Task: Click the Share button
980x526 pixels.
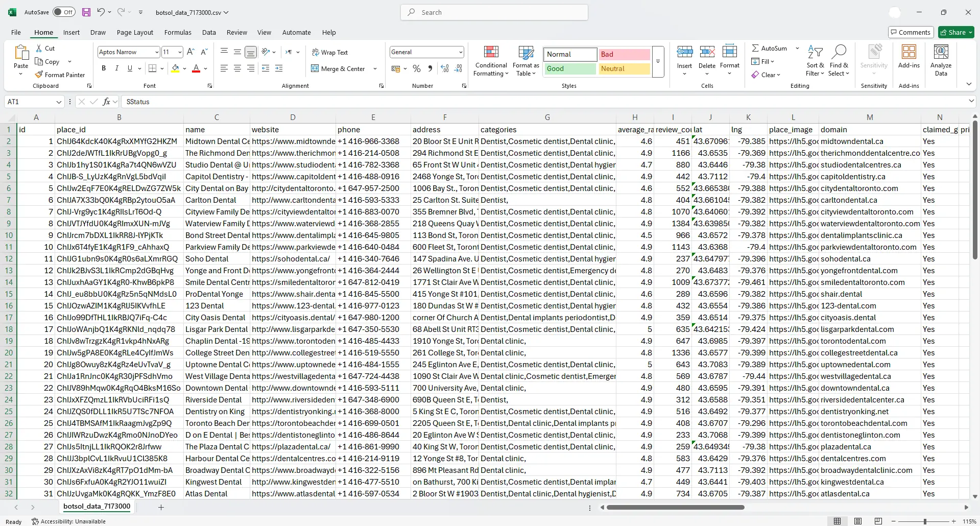Action: tap(957, 32)
